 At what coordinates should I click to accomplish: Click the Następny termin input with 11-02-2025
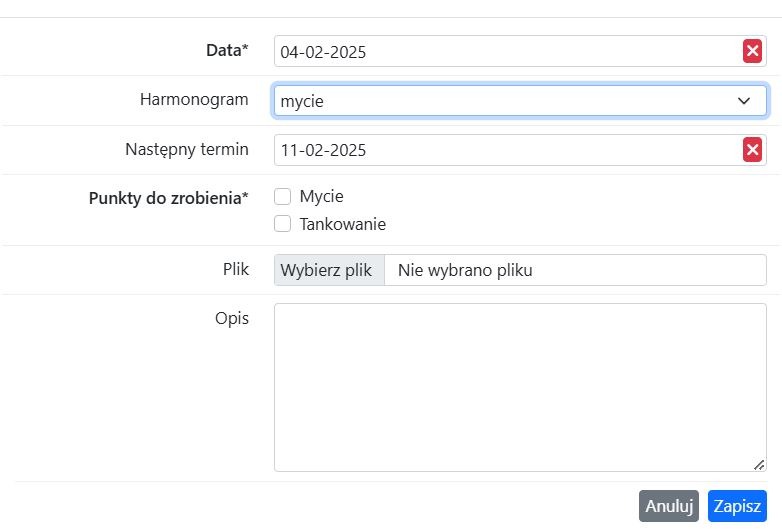pos(508,150)
